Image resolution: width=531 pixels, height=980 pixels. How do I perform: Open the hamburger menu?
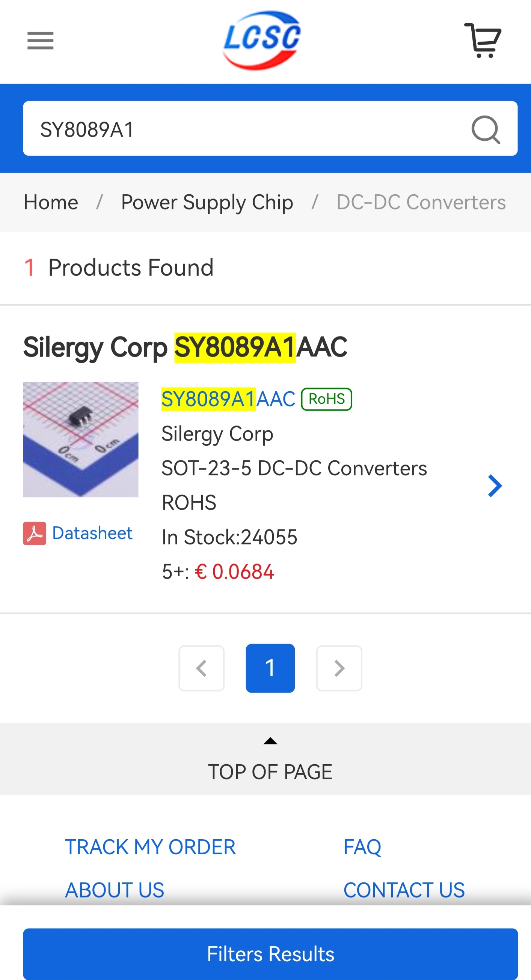pos(40,41)
